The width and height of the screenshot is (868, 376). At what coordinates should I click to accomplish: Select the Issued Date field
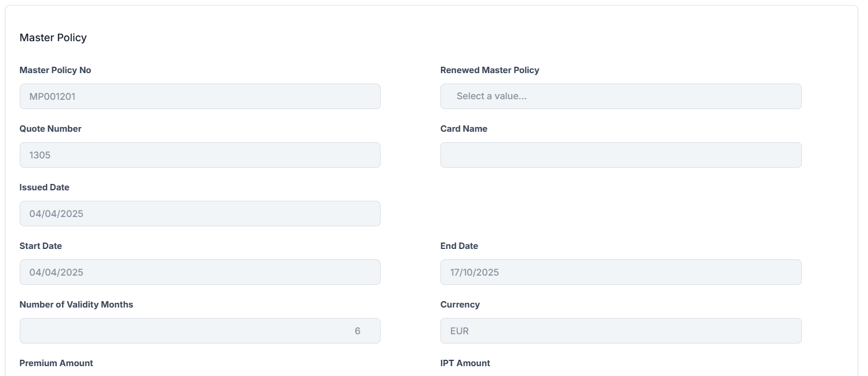200,214
